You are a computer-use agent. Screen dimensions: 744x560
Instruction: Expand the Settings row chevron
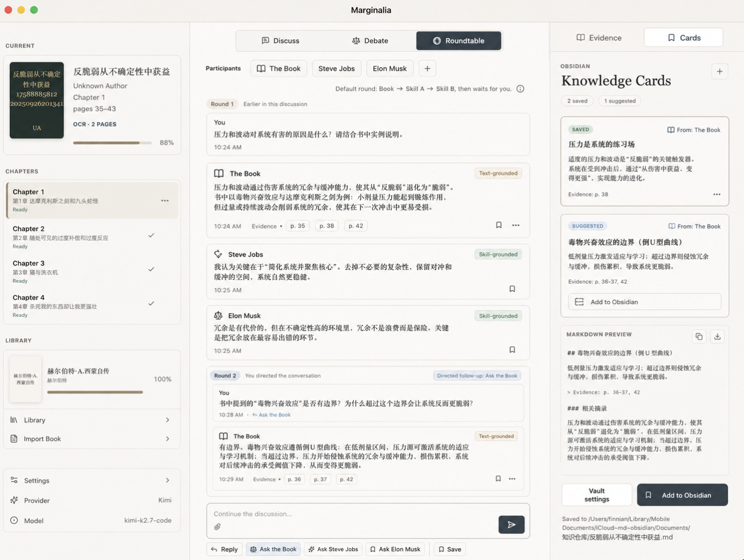167,480
